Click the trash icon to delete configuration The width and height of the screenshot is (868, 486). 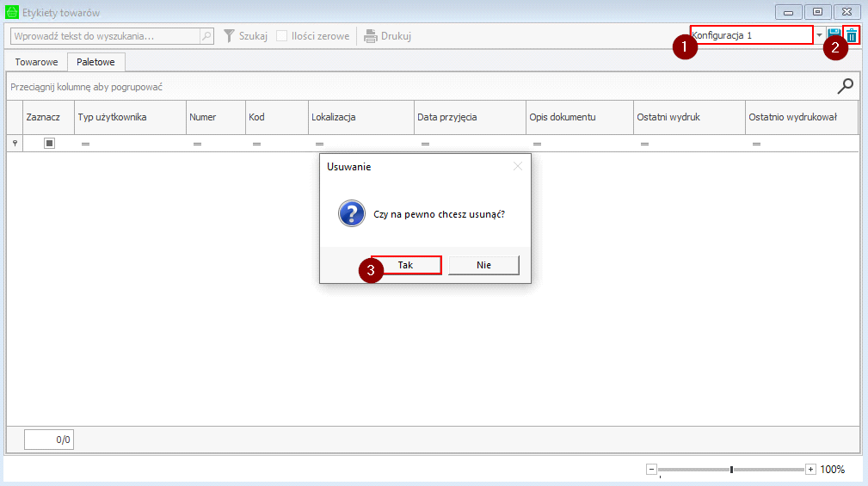tap(851, 35)
